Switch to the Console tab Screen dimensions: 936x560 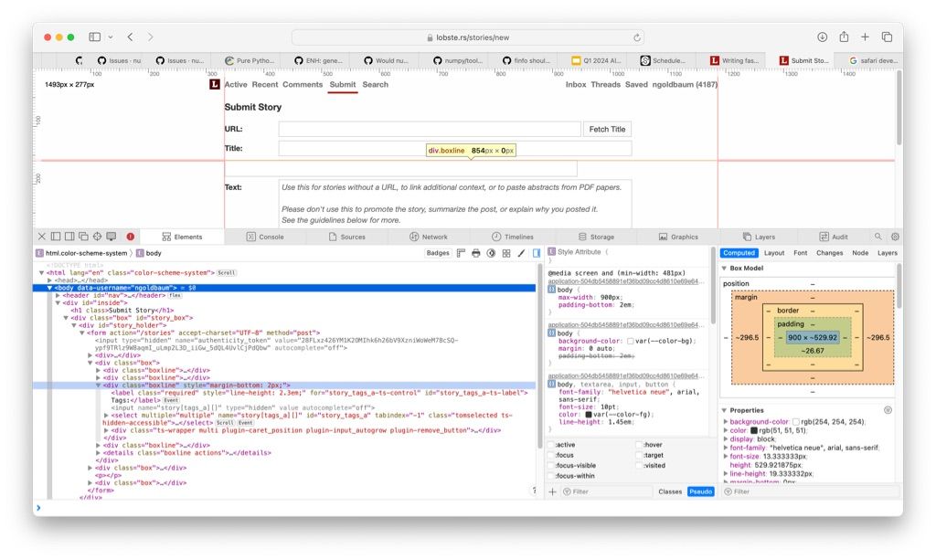pos(265,237)
